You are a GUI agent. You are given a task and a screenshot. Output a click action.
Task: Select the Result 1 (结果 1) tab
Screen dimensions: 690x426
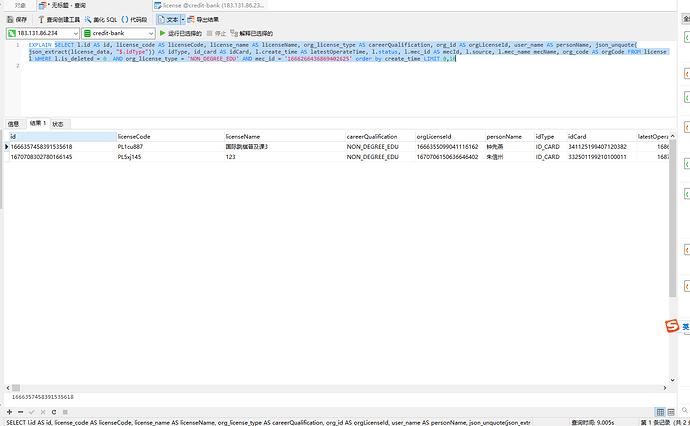click(x=38, y=124)
